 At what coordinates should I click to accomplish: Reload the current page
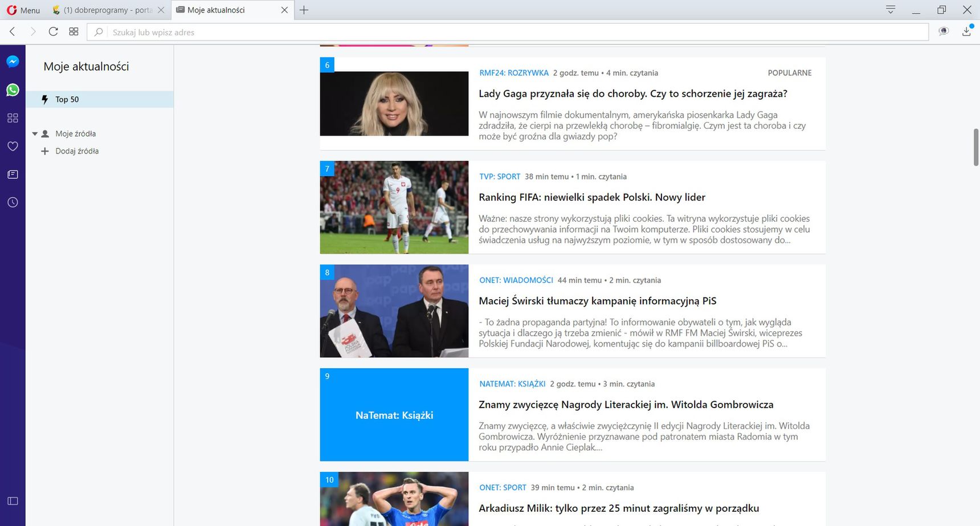click(53, 32)
